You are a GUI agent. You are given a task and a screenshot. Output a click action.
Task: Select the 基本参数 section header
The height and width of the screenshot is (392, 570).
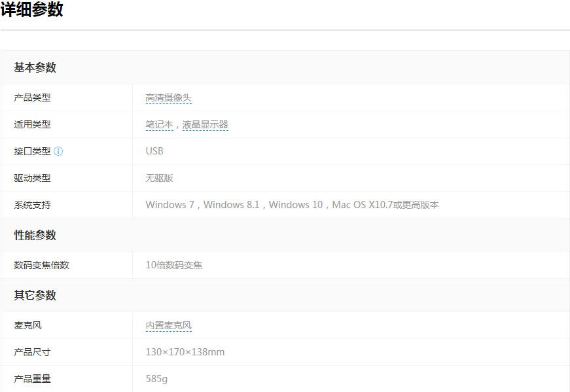pos(35,67)
